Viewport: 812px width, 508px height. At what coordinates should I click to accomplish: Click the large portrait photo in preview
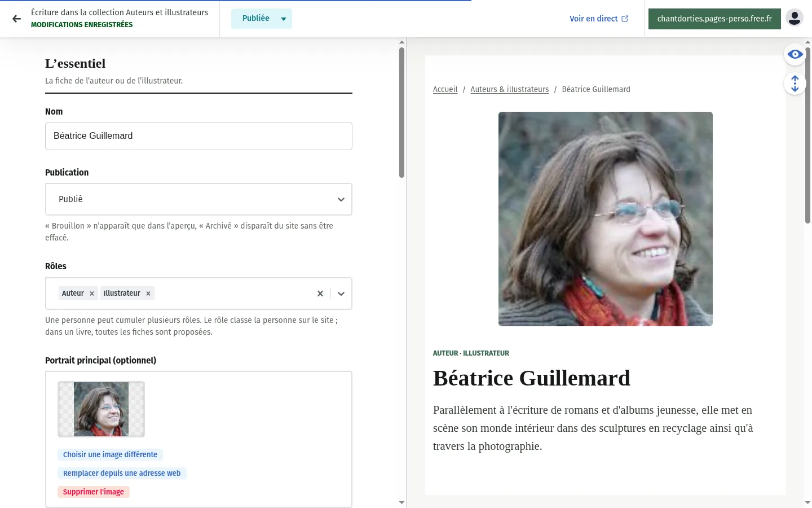606,219
